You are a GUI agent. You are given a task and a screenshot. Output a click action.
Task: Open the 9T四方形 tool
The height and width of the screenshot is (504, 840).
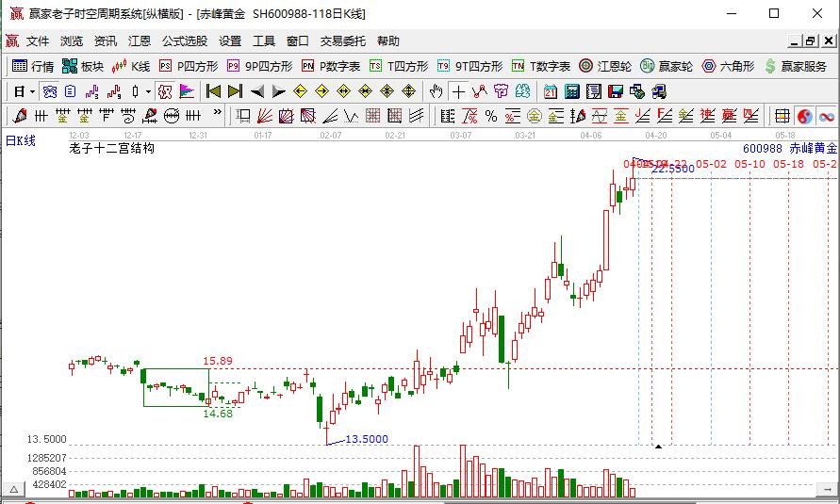[469, 66]
